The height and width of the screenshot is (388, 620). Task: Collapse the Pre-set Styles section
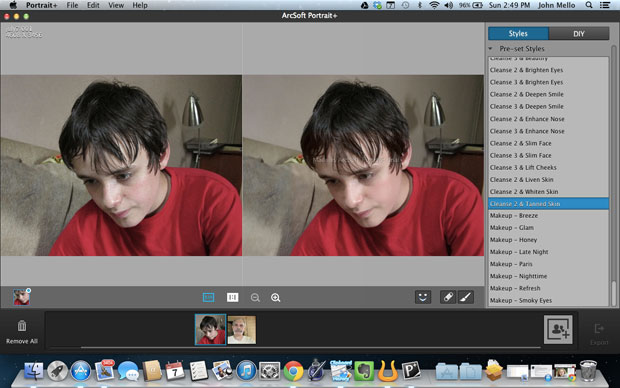click(490, 49)
